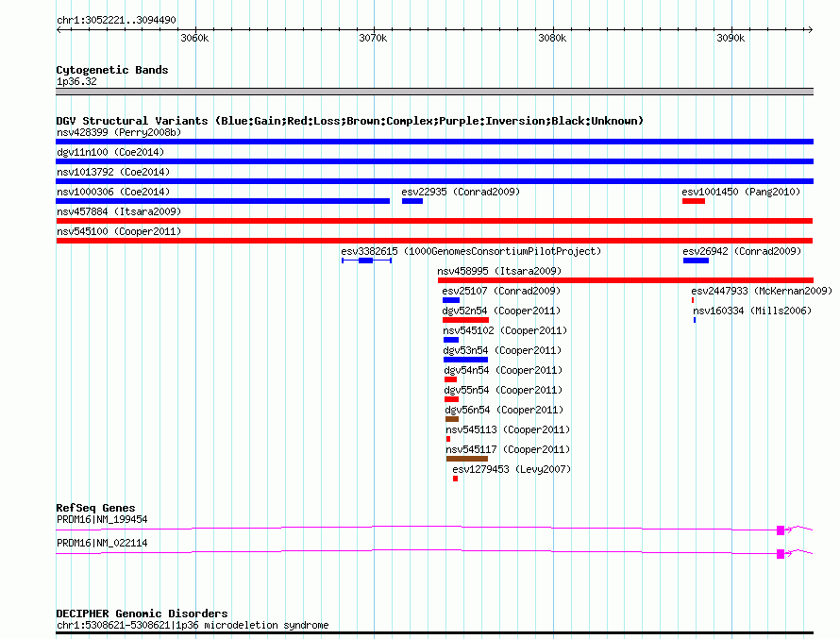Open the DECIPHER Genomic Disorders track heading
This screenshot has height=639, width=840.
pyautogui.click(x=142, y=614)
